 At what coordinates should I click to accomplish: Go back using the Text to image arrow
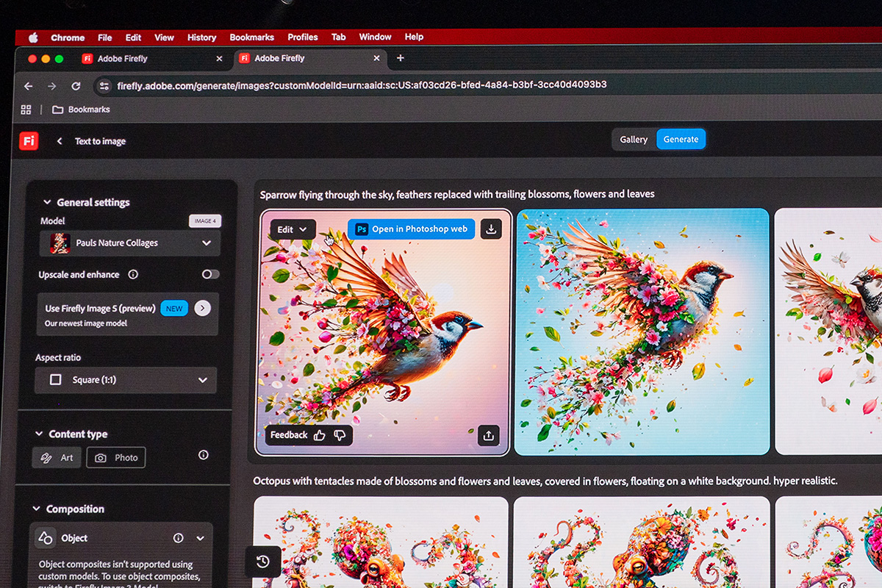point(60,141)
